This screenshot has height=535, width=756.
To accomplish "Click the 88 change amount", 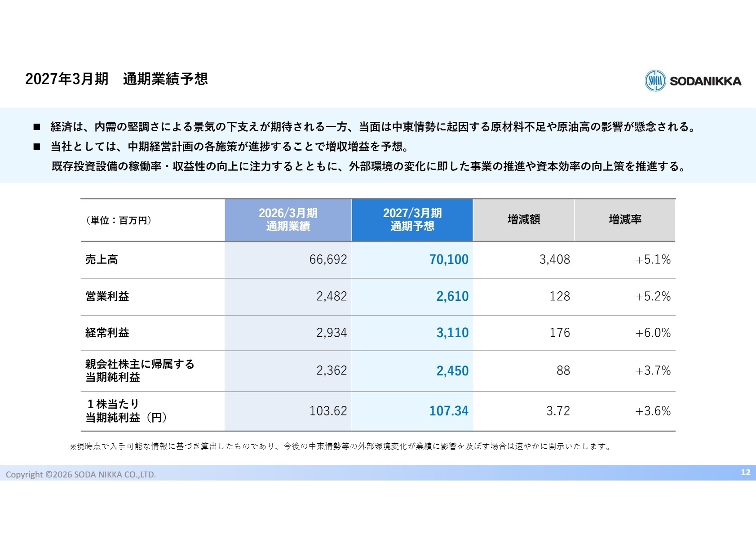I will tap(563, 370).
